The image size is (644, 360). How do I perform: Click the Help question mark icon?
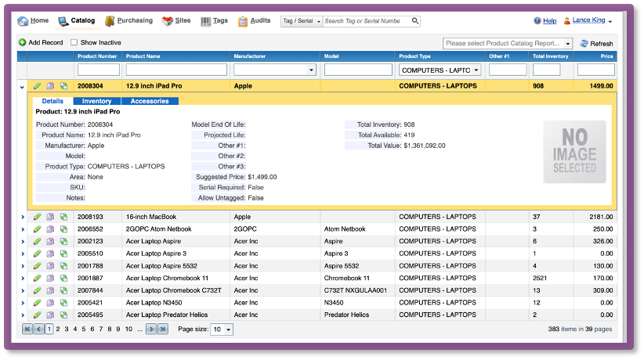(537, 21)
